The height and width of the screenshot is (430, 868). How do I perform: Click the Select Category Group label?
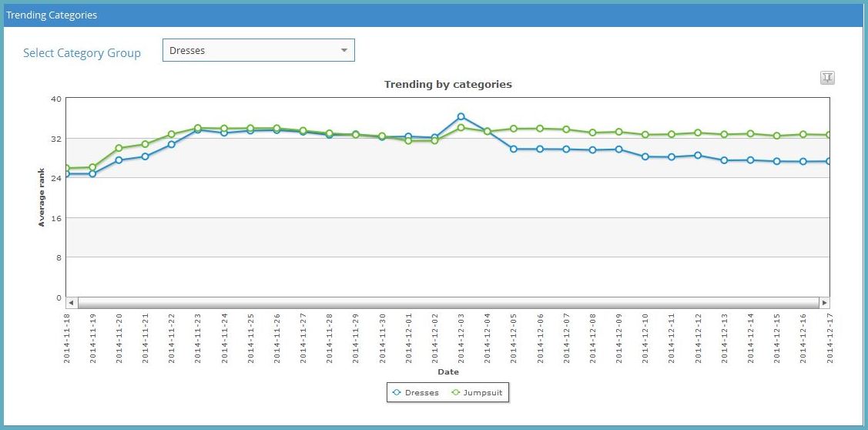82,53
